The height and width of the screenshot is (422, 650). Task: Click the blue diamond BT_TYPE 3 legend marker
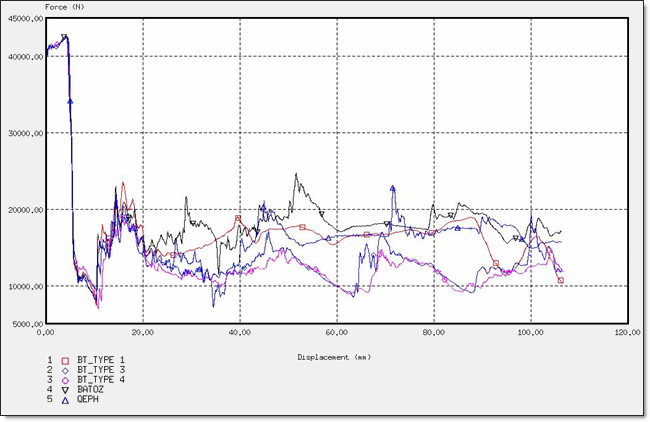(x=66, y=370)
